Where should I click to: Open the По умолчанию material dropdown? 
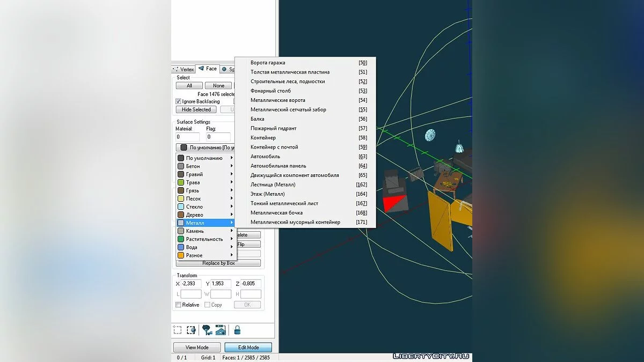(x=206, y=147)
